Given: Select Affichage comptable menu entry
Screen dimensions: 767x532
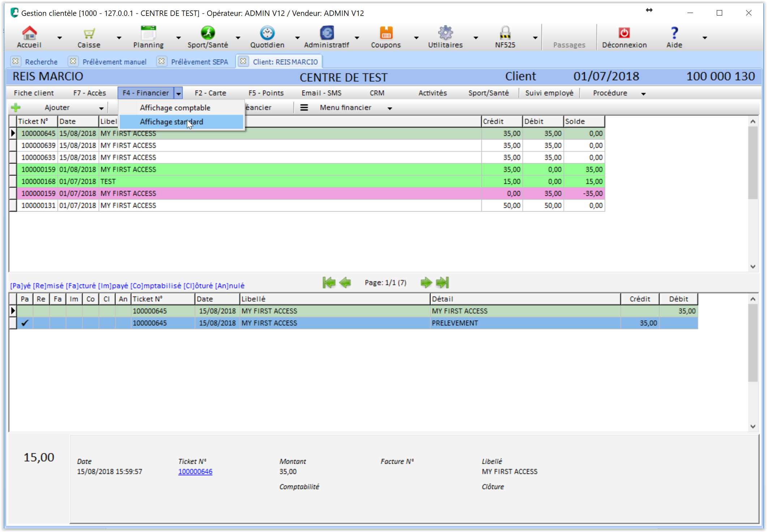Looking at the screenshot, I should click(x=181, y=108).
